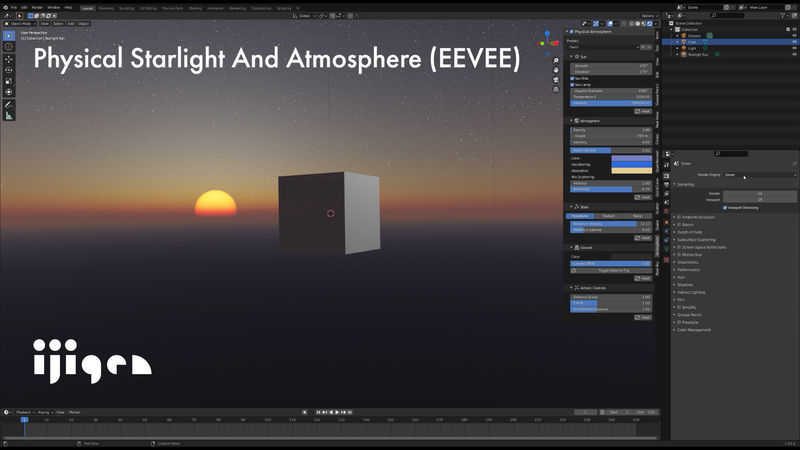
Task: Open the Edit menu
Action: click(24, 8)
